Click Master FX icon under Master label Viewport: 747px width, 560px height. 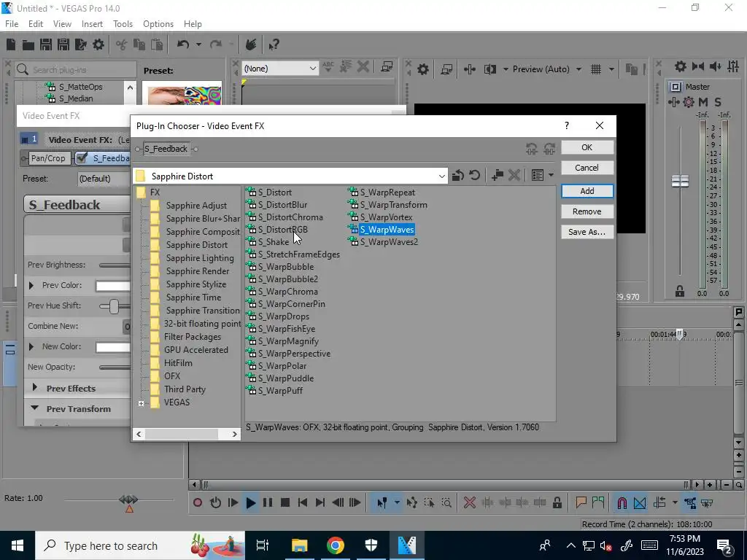[x=673, y=102]
